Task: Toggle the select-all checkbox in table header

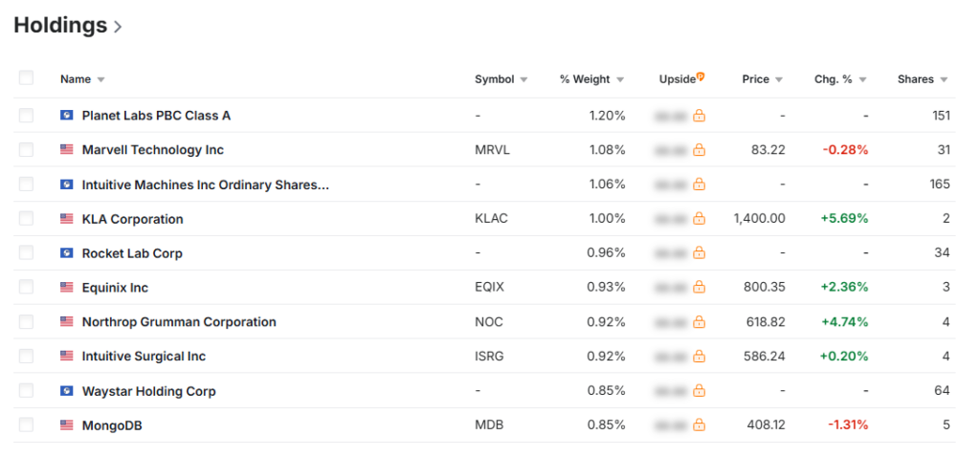Action: (26, 78)
